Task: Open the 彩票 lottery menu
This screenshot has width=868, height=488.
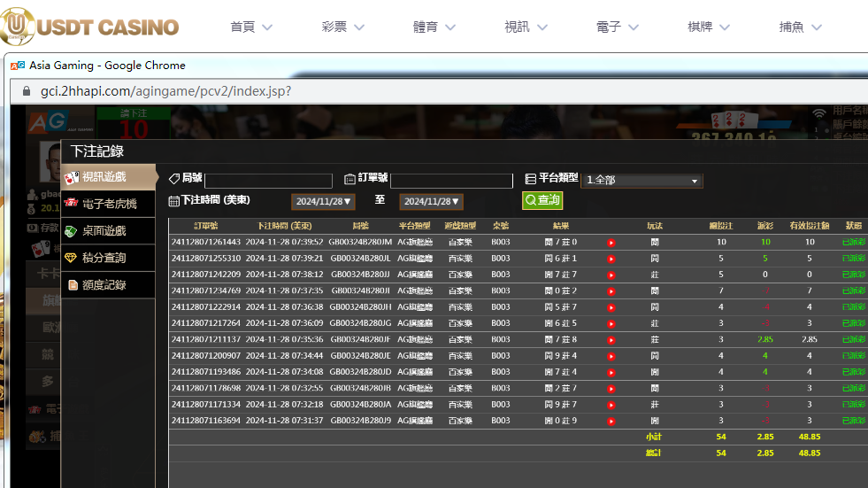Action: (x=343, y=27)
